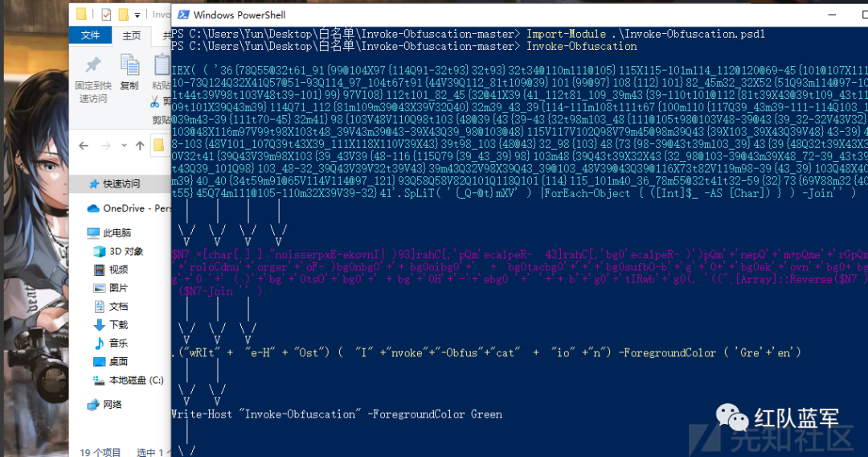Open the 文件 ribbon tab
The width and height of the screenshot is (868, 457).
click(90, 35)
